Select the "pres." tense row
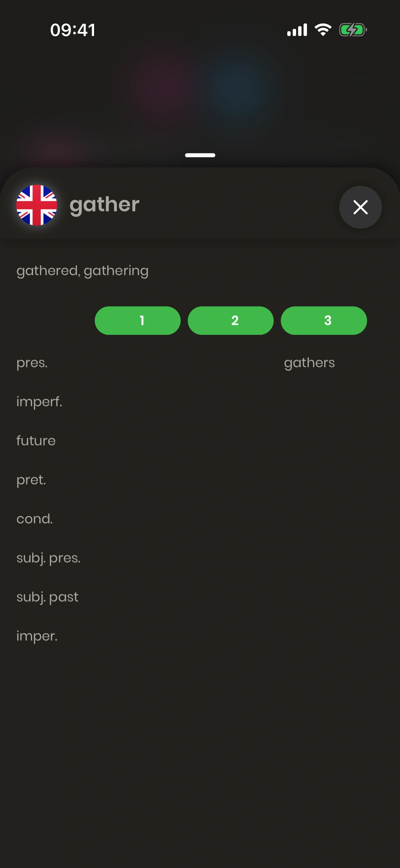The height and width of the screenshot is (868, 400). click(x=32, y=363)
